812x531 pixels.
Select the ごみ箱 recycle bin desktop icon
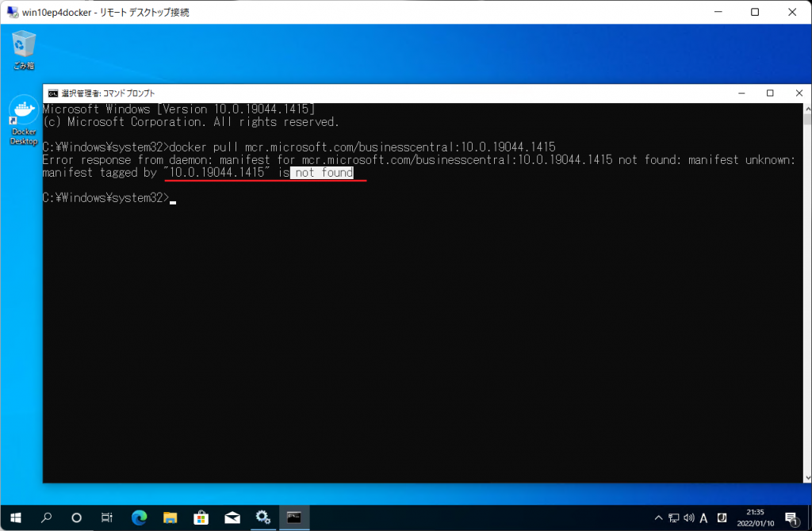point(23,50)
